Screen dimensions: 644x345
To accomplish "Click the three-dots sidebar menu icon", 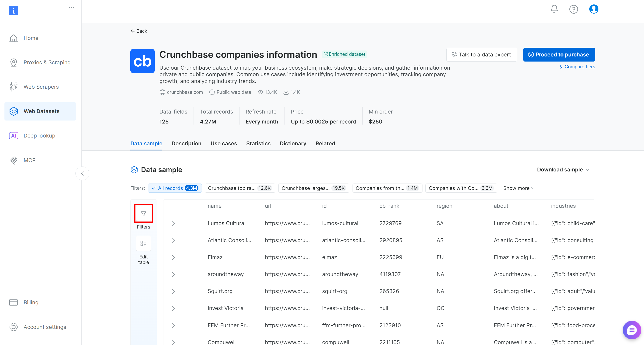I will pos(71,7).
